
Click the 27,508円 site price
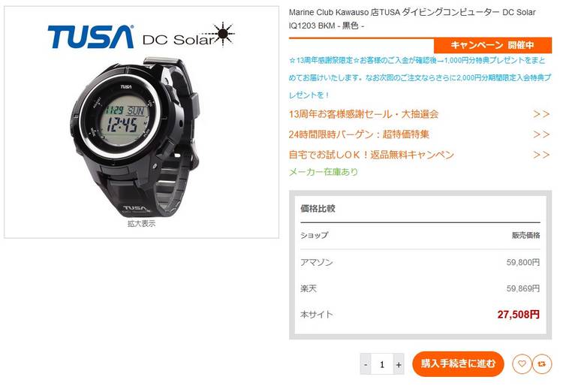519,315
